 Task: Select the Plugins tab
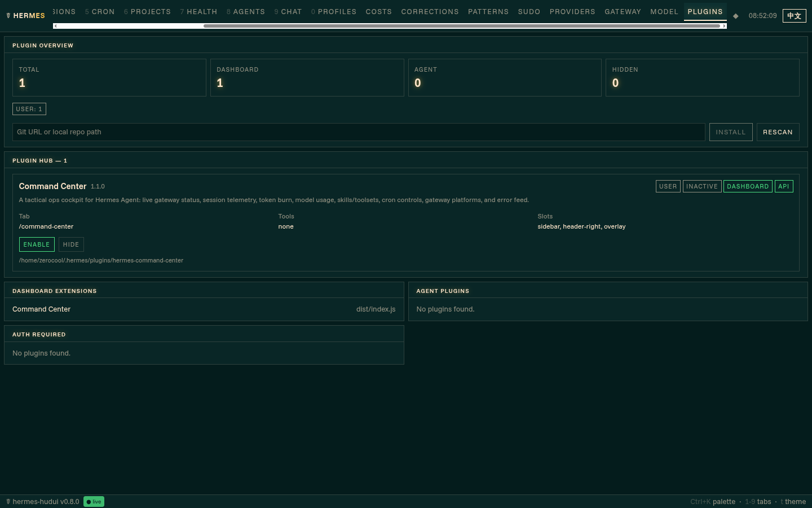[705, 11]
